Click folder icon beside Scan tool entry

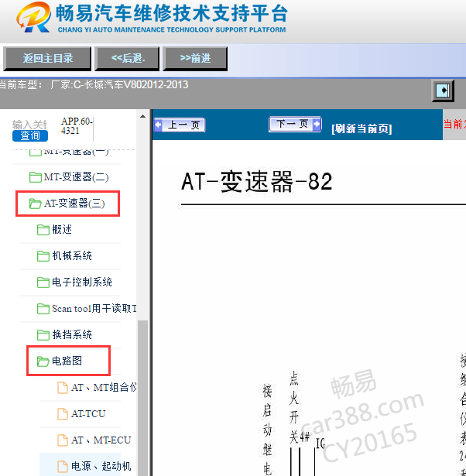[43, 309]
